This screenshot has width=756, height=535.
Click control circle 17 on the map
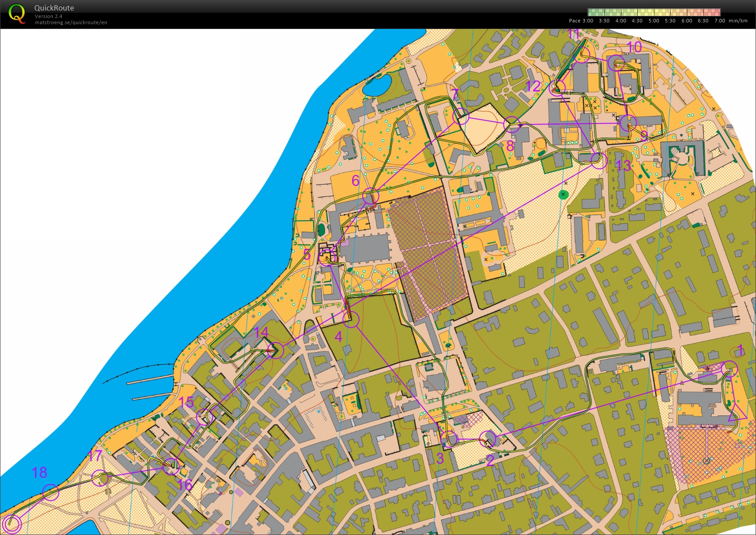[101, 478]
